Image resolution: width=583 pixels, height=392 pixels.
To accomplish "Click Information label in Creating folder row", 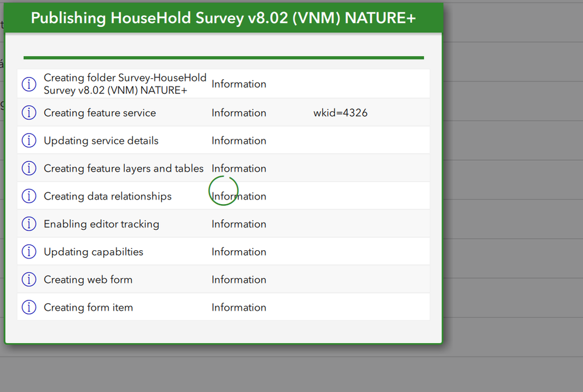I will point(239,84).
